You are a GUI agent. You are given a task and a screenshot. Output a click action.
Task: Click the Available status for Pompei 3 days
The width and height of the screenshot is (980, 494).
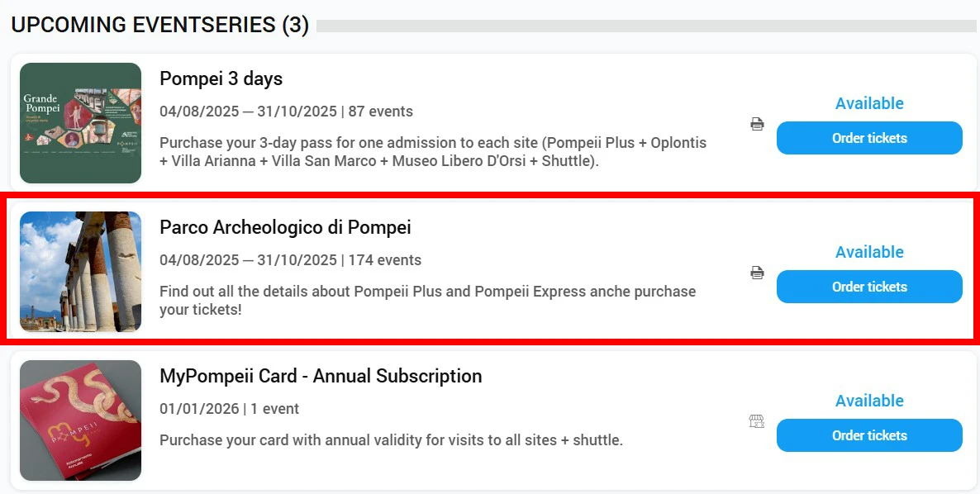tap(869, 103)
